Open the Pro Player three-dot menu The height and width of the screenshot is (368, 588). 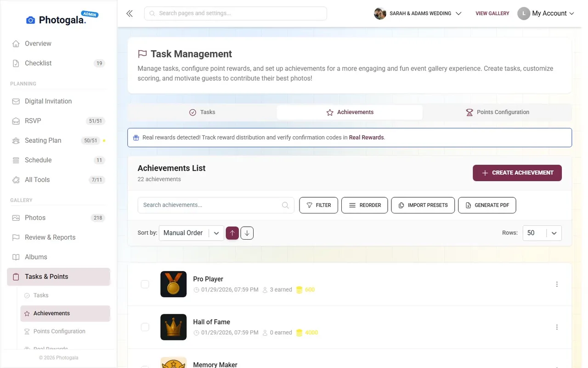pos(557,284)
